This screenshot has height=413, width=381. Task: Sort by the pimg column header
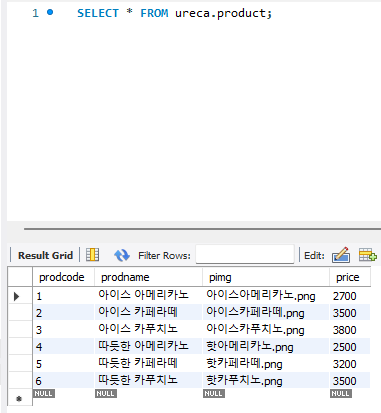coord(266,277)
